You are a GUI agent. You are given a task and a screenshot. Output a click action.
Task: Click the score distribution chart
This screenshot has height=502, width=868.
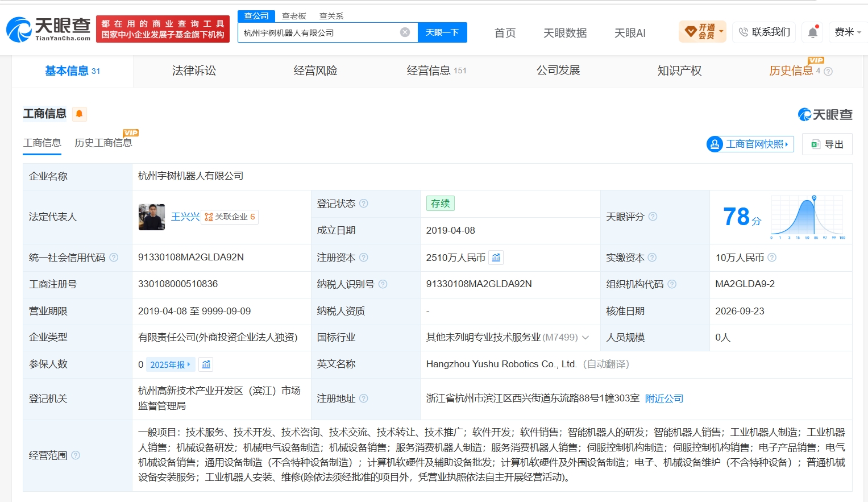coord(808,217)
